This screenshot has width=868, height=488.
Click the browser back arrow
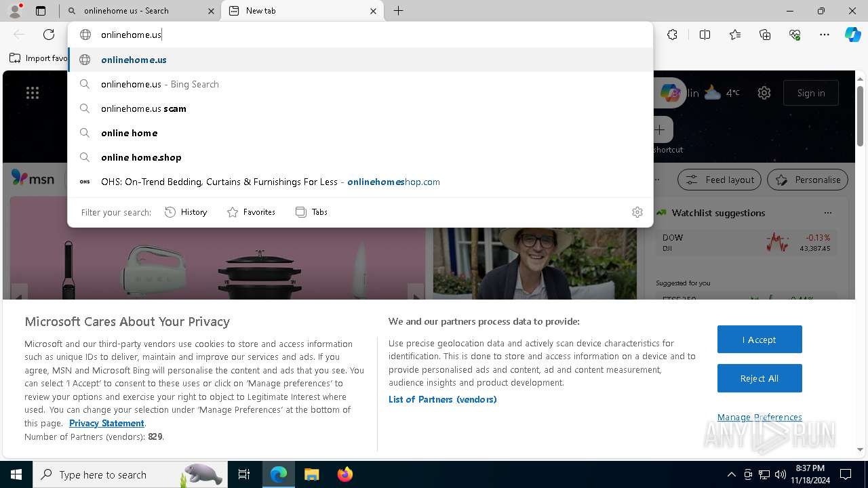(x=19, y=35)
